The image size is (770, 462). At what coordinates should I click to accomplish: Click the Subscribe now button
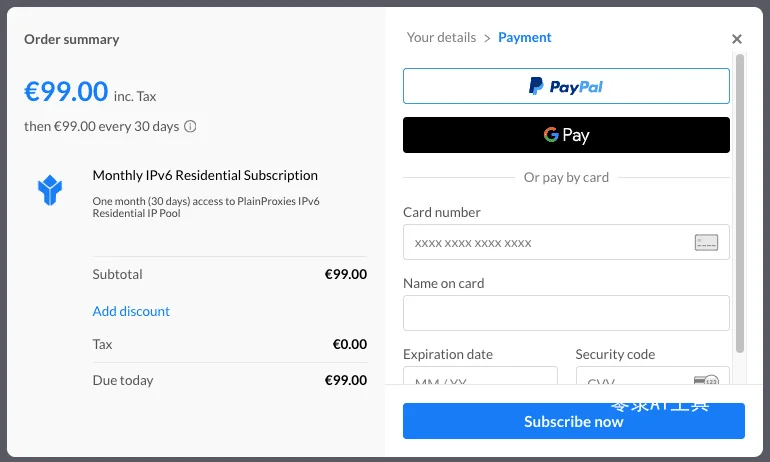coord(574,421)
